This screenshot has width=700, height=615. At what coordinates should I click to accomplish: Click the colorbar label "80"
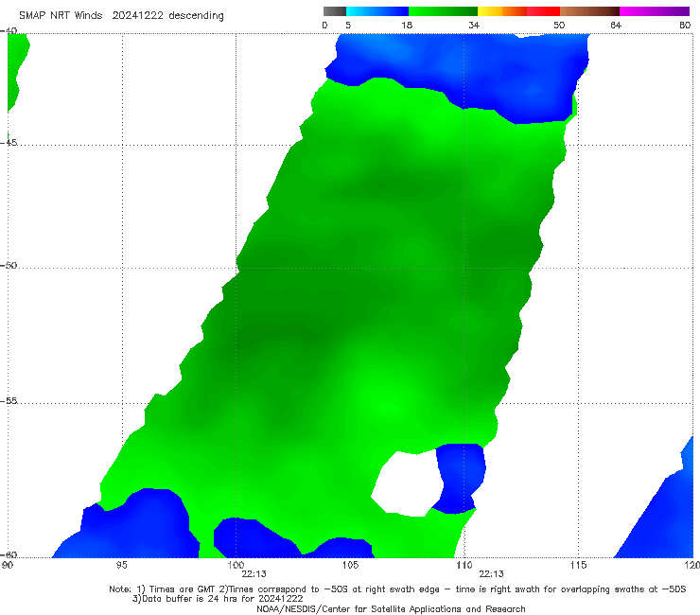pos(685,26)
